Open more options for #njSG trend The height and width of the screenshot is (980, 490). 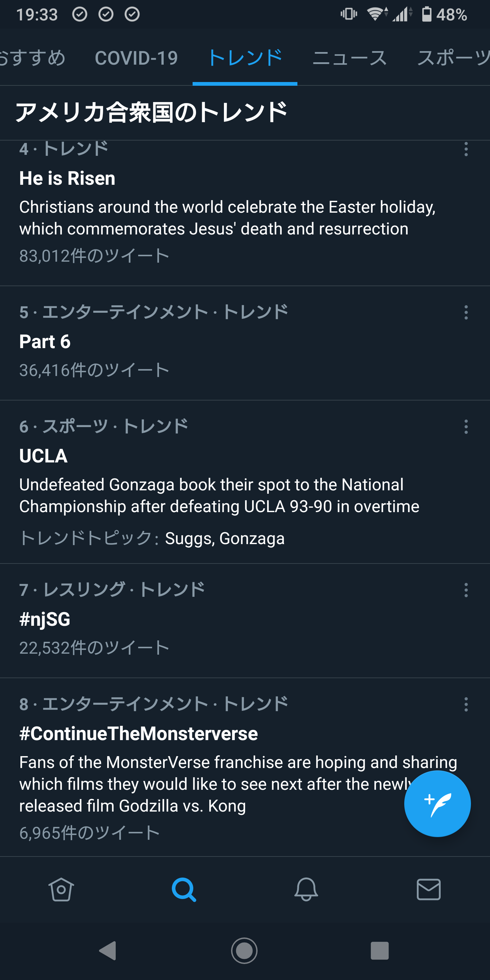click(x=465, y=590)
